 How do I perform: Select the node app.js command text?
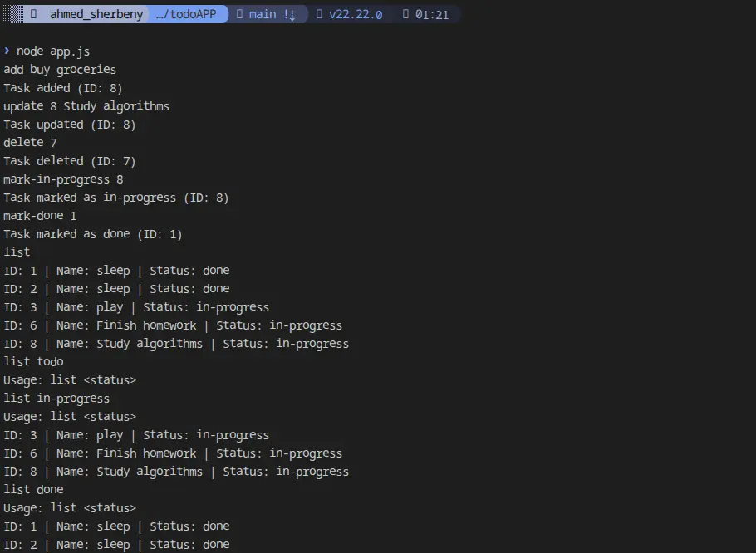[x=52, y=51]
